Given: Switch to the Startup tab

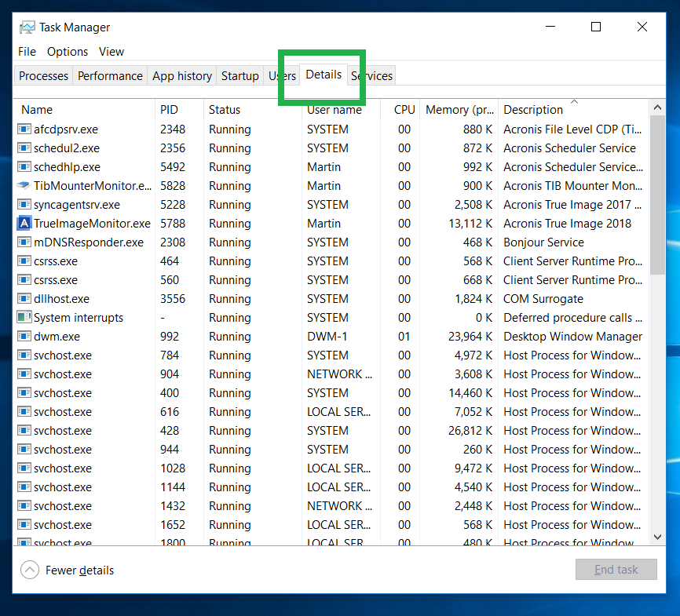Looking at the screenshot, I should [x=239, y=76].
